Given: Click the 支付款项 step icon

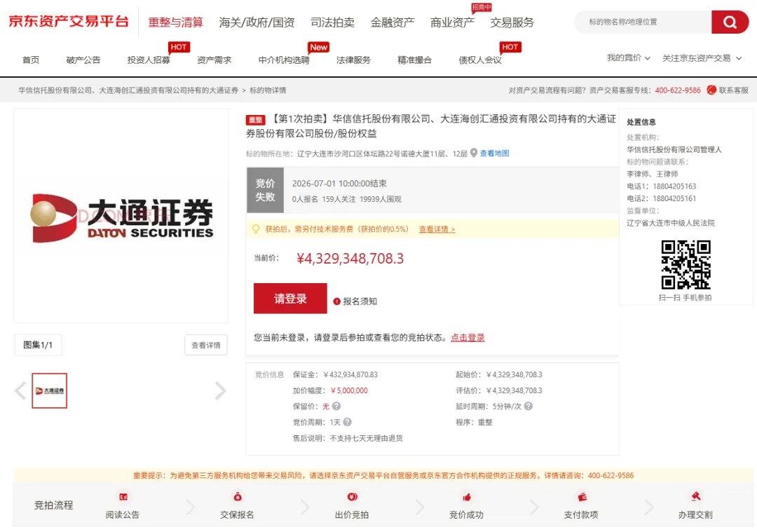Looking at the screenshot, I should coord(582,497).
